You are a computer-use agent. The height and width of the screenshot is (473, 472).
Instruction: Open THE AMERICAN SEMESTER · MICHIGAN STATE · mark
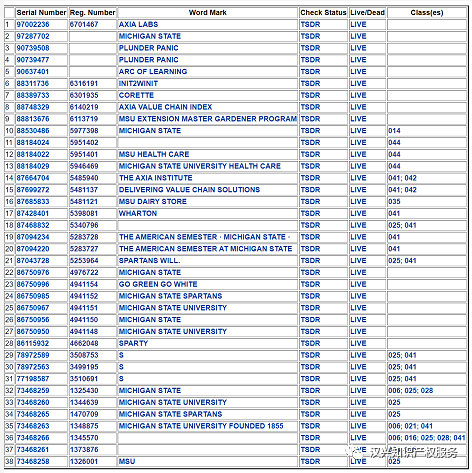(204, 237)
